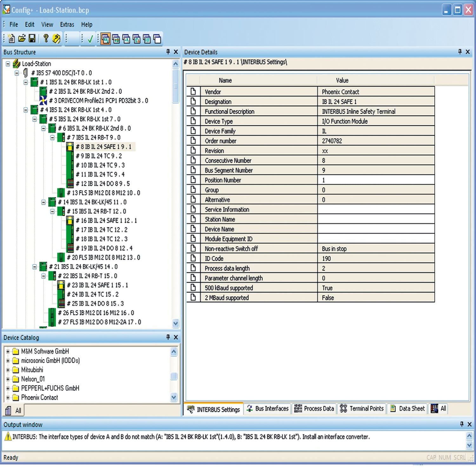Screen dimensions: 476x476
Task: Open the Extras menu
Action: pyautogui.click(x=67, y=24)
